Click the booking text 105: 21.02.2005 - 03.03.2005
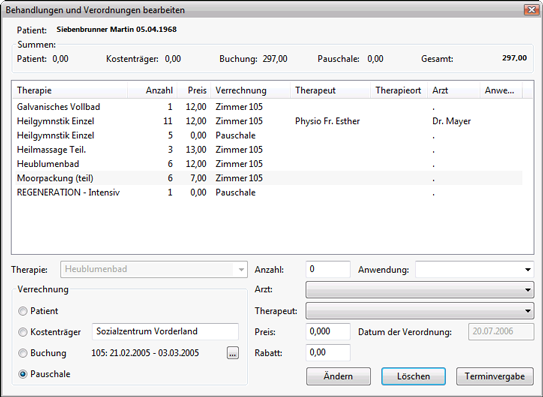The height and width of the screenshot is (397, 543). 145,353
